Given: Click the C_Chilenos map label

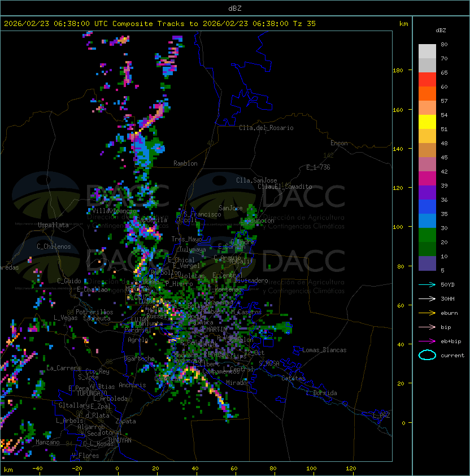Looking at the screenshot, I should click(54, 246).
